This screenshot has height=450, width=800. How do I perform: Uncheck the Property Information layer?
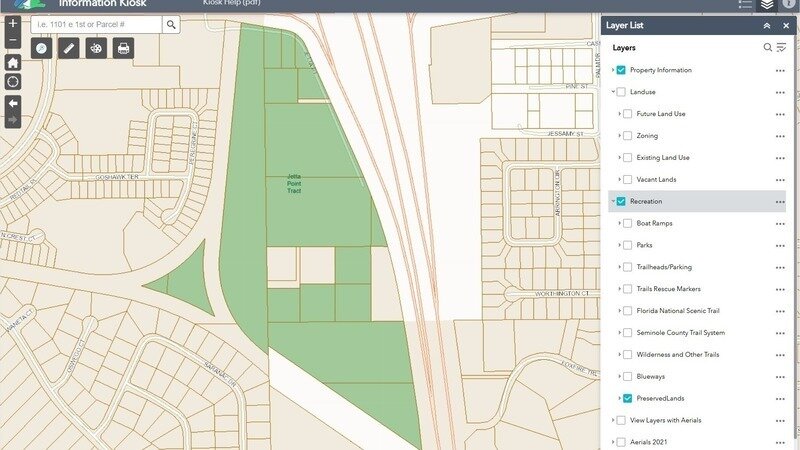pyautogui.click(x=621, y=70)
